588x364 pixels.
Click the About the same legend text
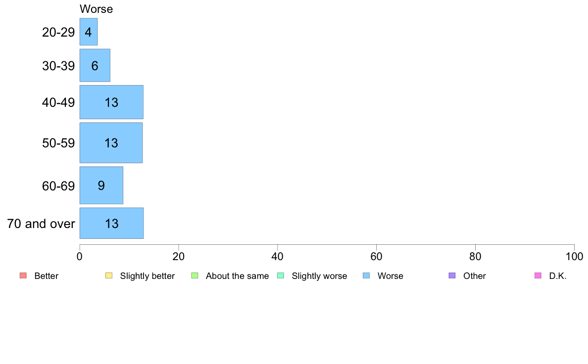pos(238,276)
